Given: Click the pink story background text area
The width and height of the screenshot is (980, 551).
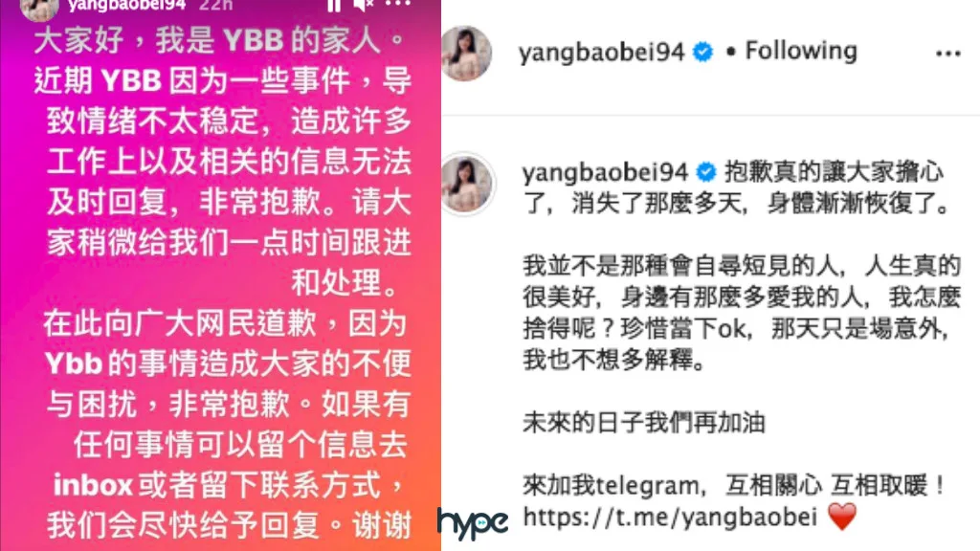Looking at the screenshot, I should (x=221, y=281).
